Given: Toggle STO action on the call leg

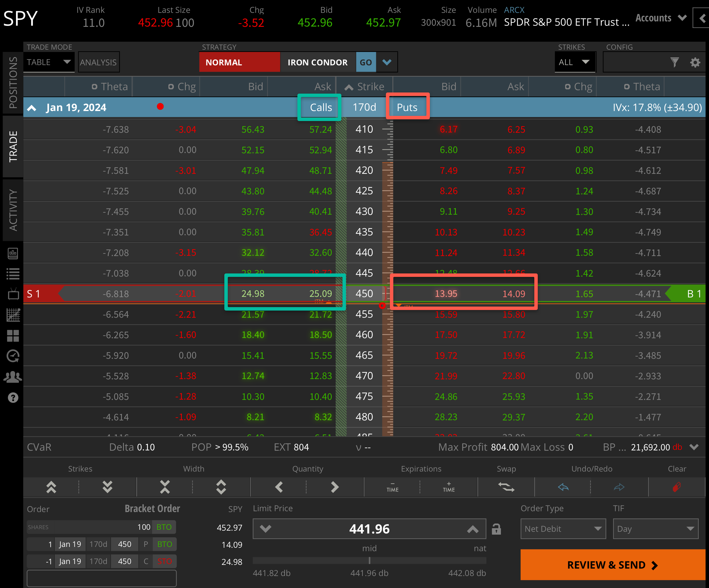Looking at the screenshot, I should [x=164, y=561].
